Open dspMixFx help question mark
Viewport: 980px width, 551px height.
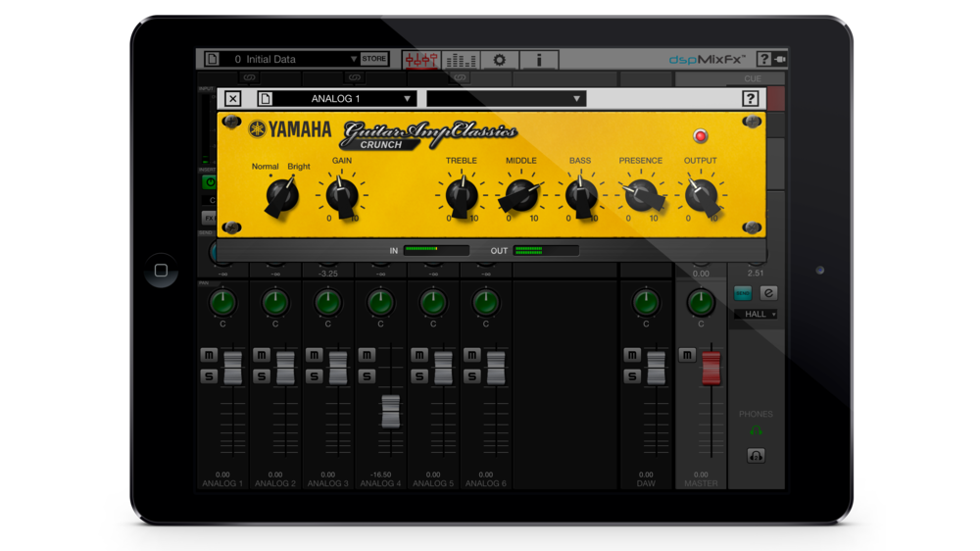click(763, 59)
